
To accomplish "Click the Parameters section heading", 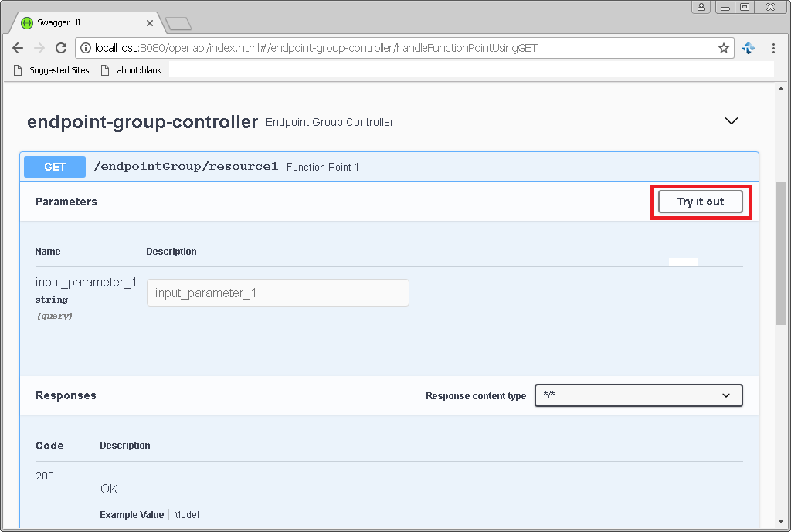I will 66,202.
